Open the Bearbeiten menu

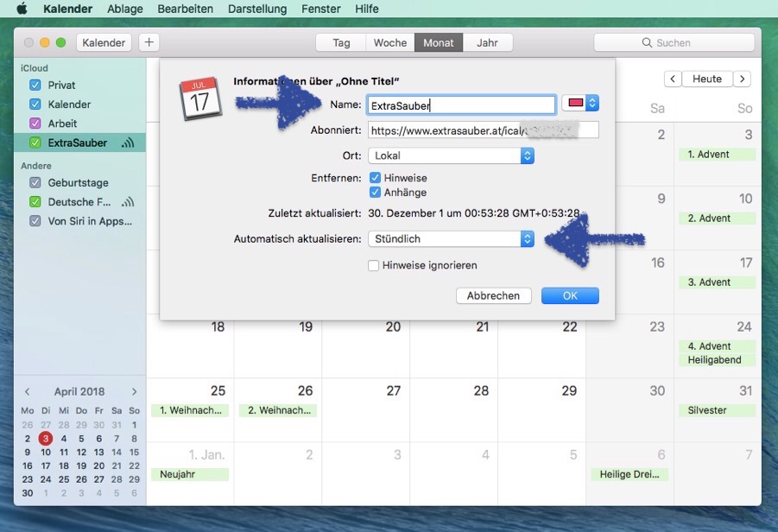click(185, 9)
